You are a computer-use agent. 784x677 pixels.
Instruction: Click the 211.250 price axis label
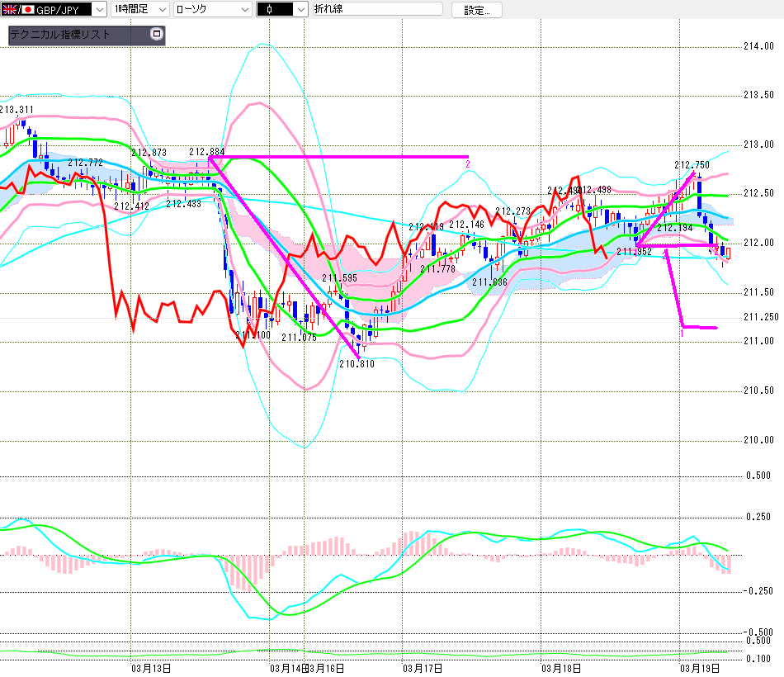[761, 317]
